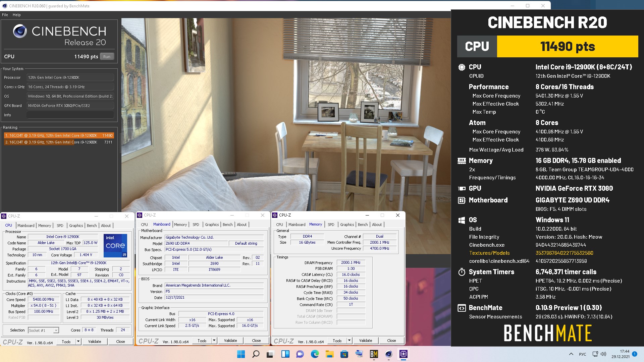The height and width of the screenshot is (362, 644).
Task: Expand Tools dropdown arrow in right CPU-Z
Action: point(349,341)
